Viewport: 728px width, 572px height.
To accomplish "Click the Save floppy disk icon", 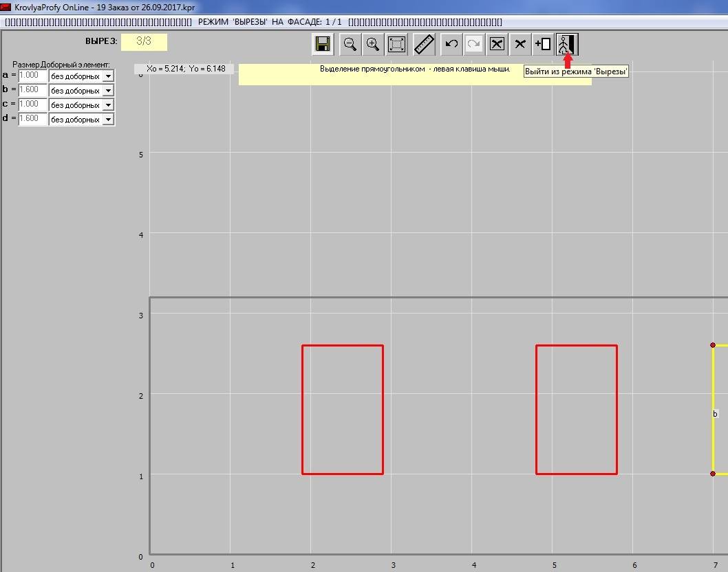I will (323, 45).
